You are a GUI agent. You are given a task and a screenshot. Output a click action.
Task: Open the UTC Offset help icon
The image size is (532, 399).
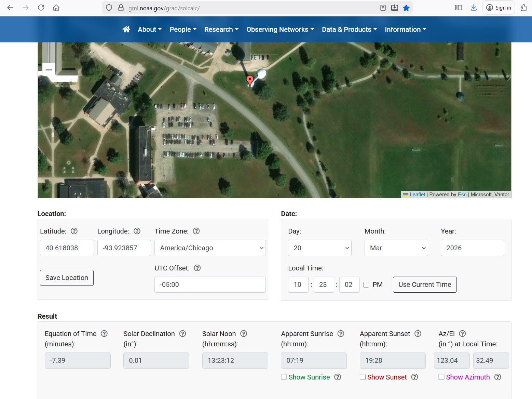(197, 268)
